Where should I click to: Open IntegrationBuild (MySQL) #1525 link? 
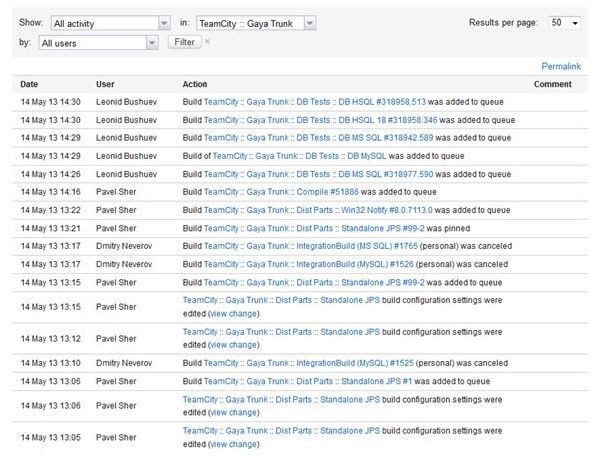355,363
